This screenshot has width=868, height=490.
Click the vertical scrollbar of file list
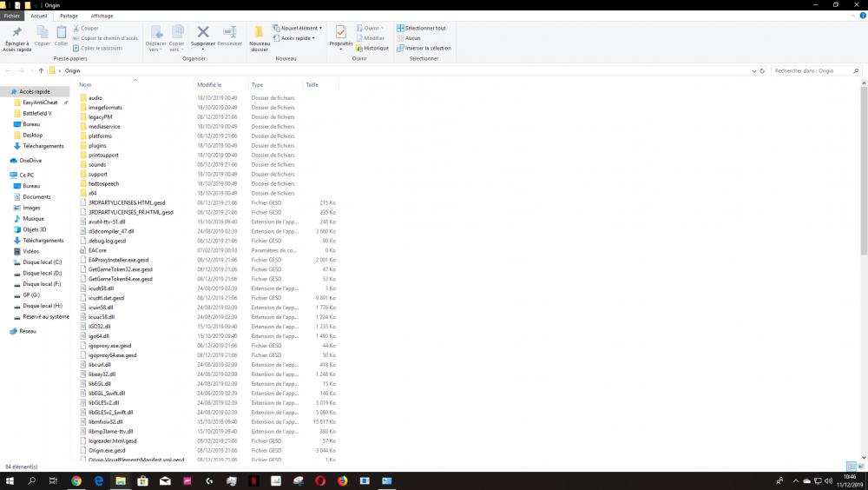pyautogui.click(x=863, y=261)
